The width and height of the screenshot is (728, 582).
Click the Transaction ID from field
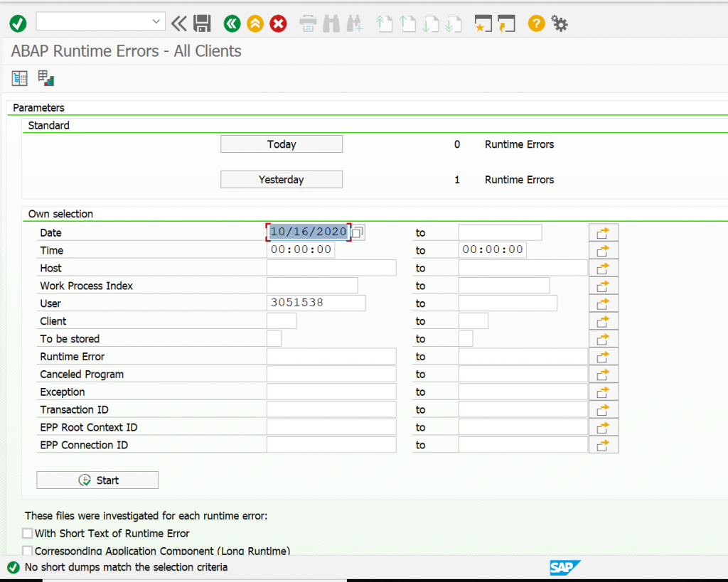pos(331,409)
